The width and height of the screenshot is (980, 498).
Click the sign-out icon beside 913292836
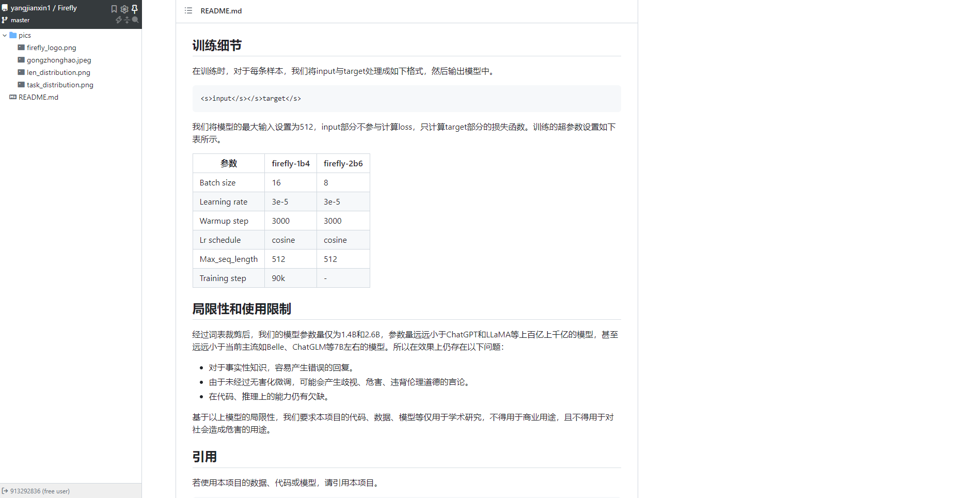click(5, 491)
